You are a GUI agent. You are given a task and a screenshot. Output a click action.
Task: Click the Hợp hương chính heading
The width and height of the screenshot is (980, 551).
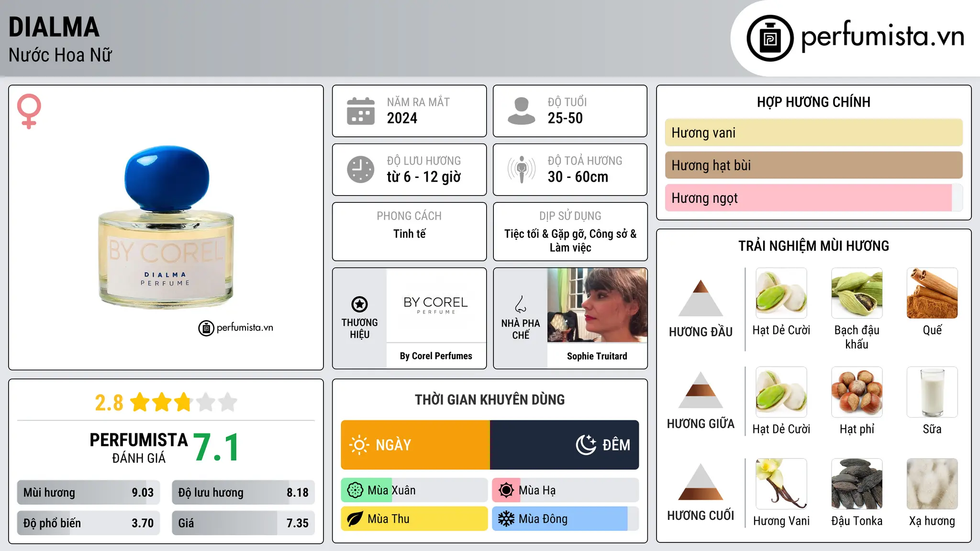click(813, 102)
